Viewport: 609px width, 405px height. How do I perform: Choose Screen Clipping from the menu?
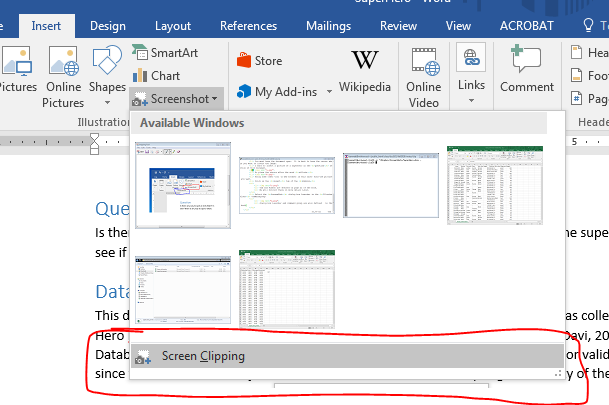click(202, 356)
